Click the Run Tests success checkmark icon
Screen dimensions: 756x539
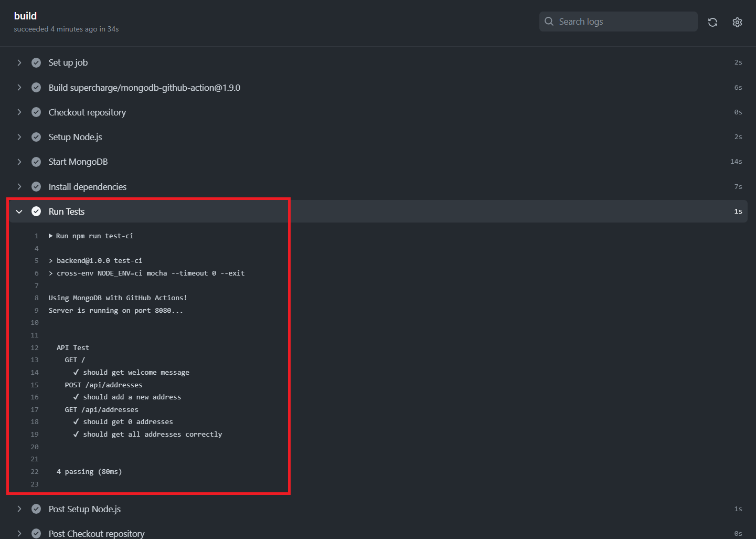click(x=36, y=212)
